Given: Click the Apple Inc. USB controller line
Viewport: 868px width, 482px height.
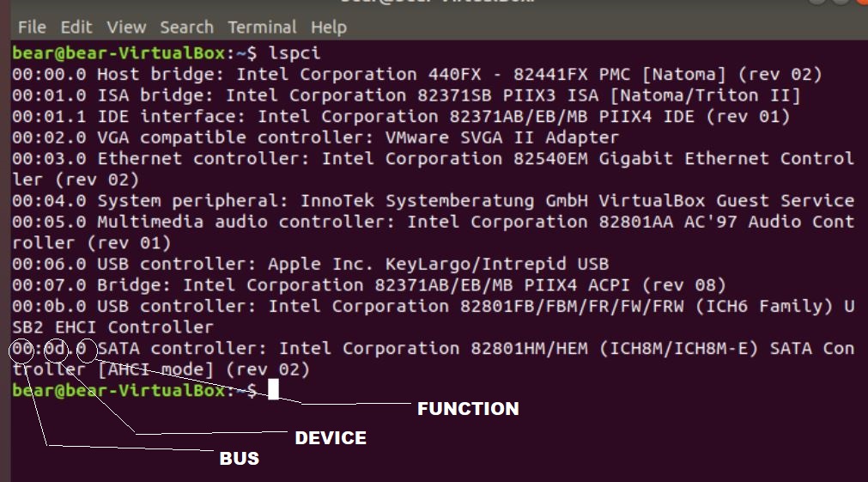Looking at the screenshot, I should coord(310,264).
